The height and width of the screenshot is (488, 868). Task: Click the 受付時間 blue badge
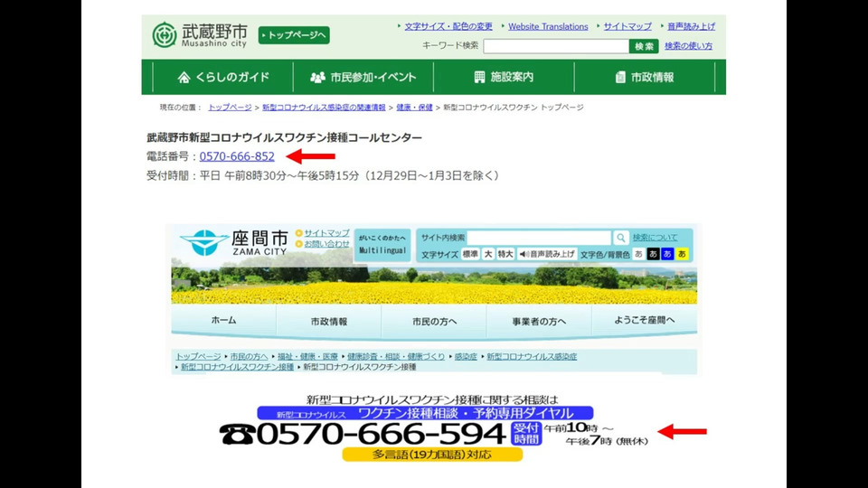(526, 434)
